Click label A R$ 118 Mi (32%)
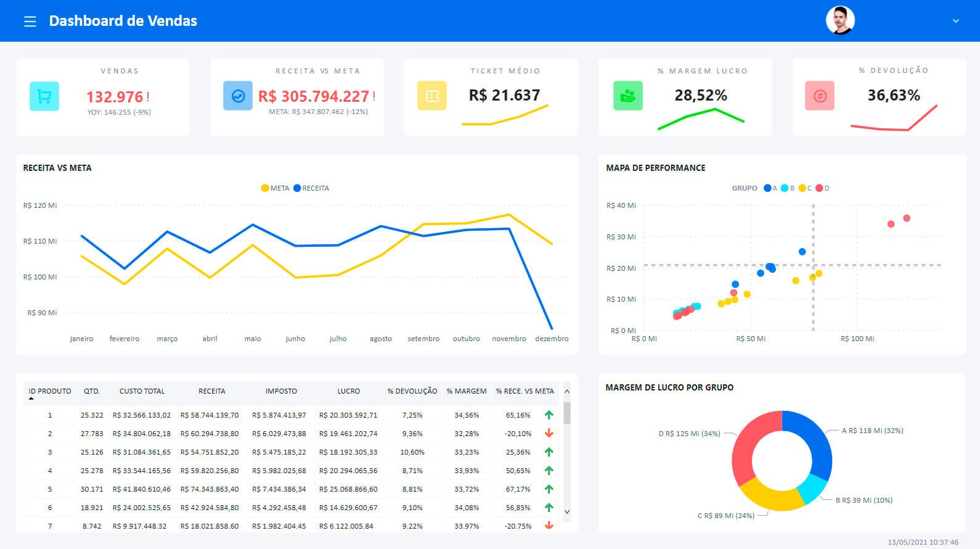This screenshot has height=549, width=980. point(872,431)
